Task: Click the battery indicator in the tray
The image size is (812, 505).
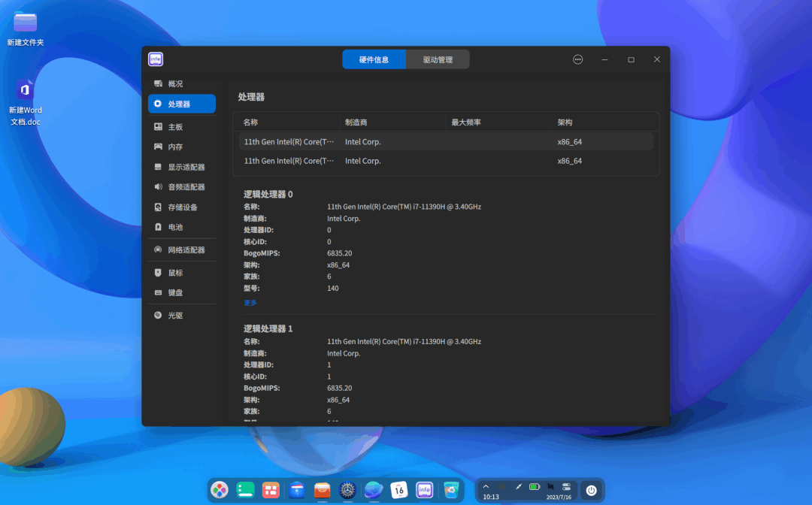Action: (x=535, y=487)
